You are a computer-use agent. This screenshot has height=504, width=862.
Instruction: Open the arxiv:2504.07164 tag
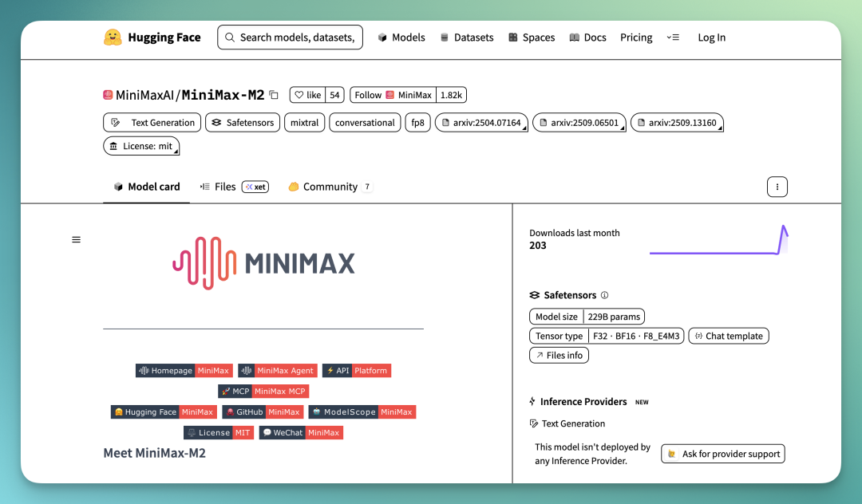point(481,123)
